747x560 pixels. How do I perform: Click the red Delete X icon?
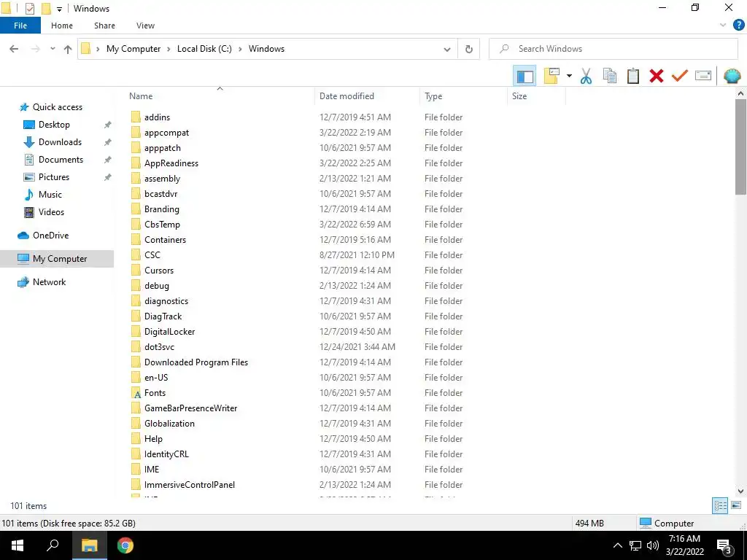656,76
